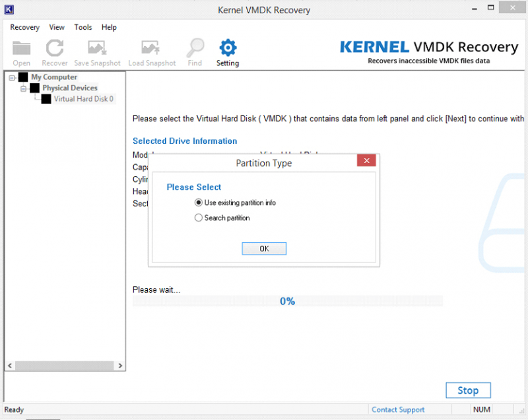The width and height of the screenshot is (528, 420).
Task: Open the Contact Support link
Action: click(x=399, y=409)
